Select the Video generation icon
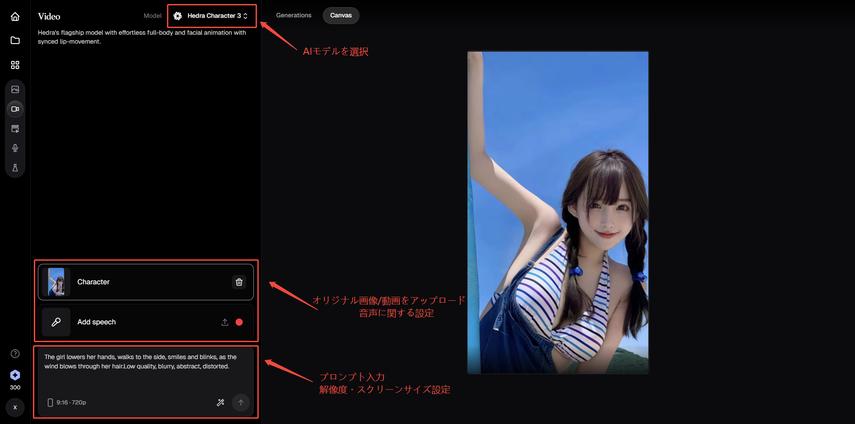 15,109
